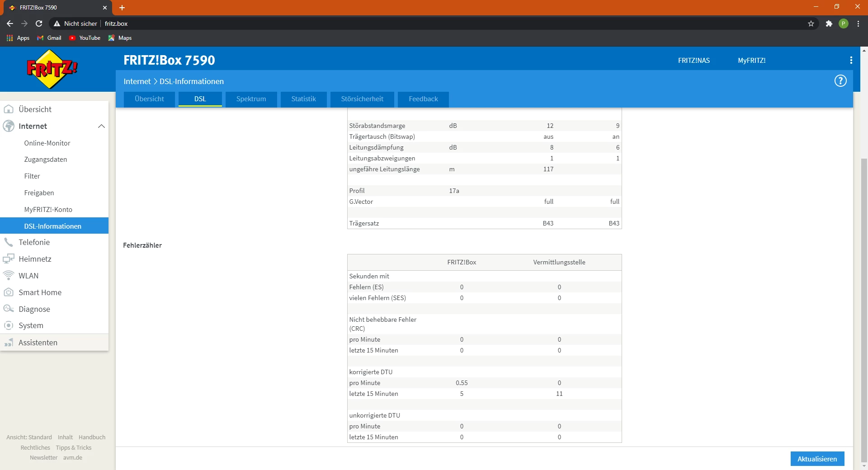Click the Heimnetz network icon
868x470 pixels.
pos(9,259)
